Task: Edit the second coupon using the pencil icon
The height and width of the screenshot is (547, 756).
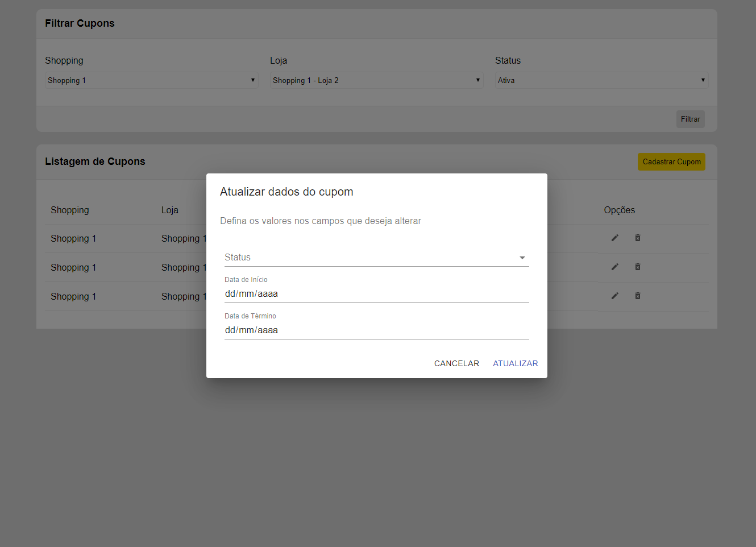Action: [614, 267]
